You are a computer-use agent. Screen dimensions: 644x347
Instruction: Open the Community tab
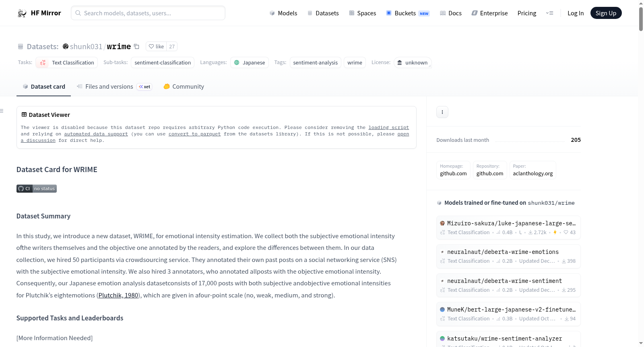[x=184, y=87]
